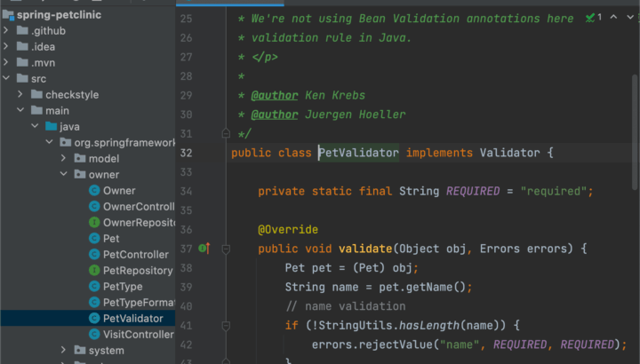Image resolution: width=640 pixels, height=364 pixels.
Task: Click the REQUIRED constant declaration
Action: pos(473,191)
